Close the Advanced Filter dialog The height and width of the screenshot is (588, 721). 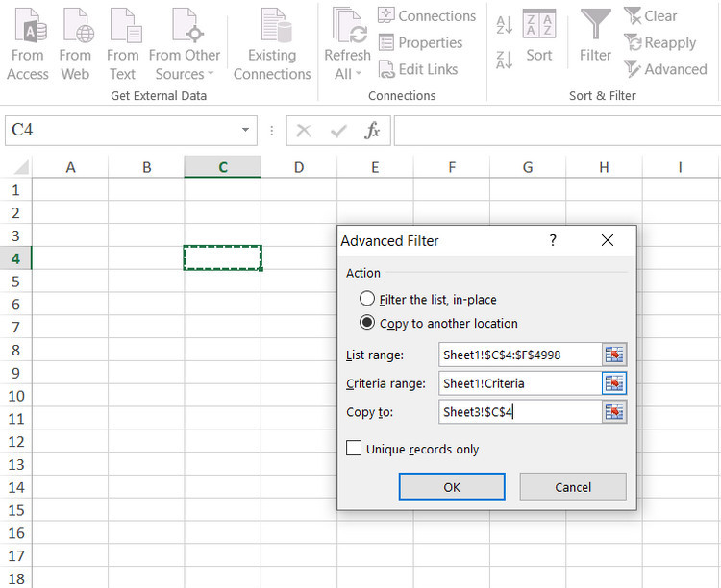[x=608, y=240]
